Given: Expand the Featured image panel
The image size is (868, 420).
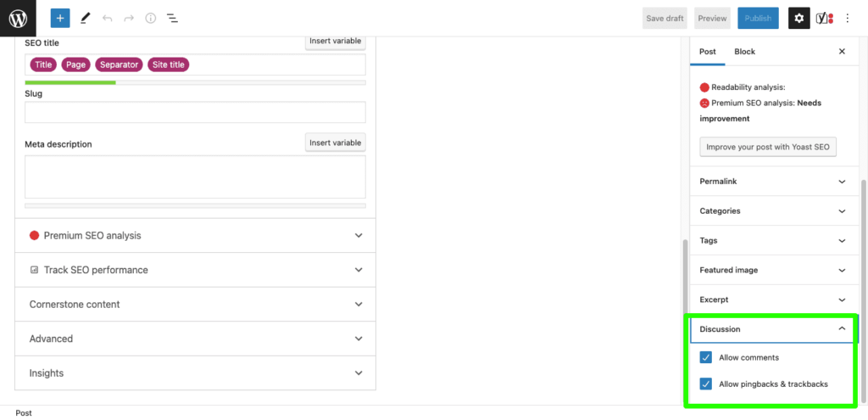Looking at the screenshot, I should 773,271.
